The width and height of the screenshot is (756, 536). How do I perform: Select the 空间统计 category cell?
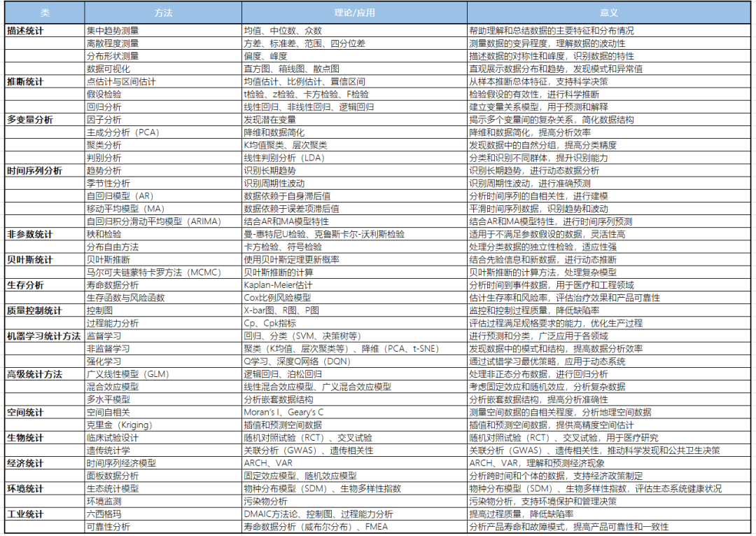[x=44, y=413]
